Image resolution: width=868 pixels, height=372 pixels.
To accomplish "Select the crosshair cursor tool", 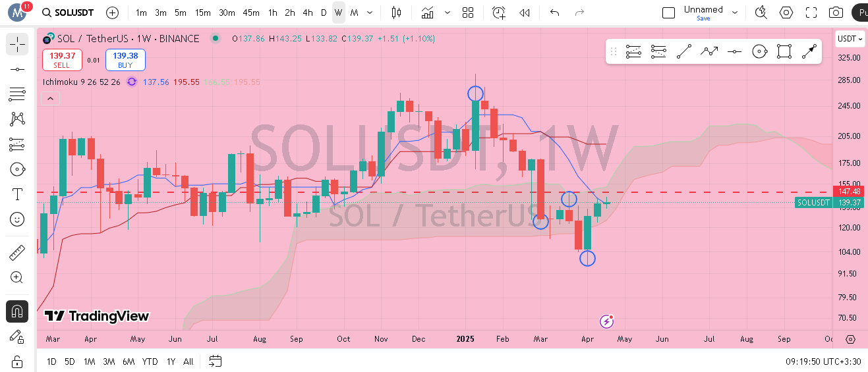I will pos(17,44).
